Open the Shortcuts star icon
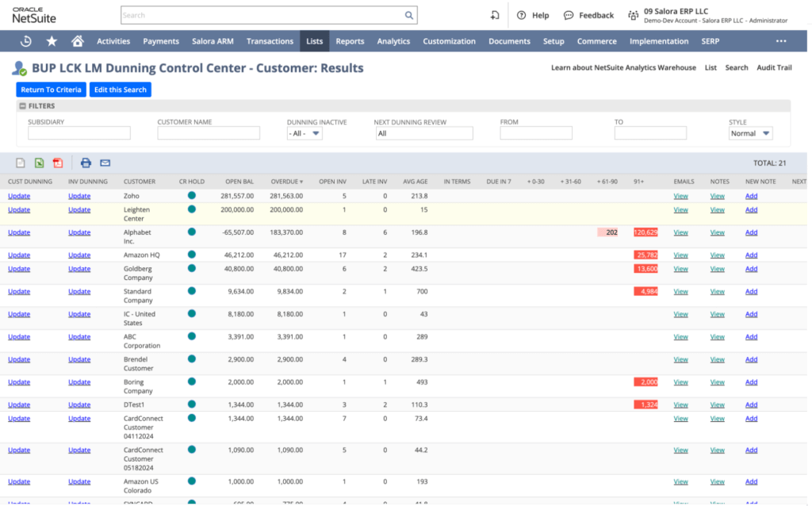Image resolution: width=812 pixels, height=506 pixels. tap(52, 41)
